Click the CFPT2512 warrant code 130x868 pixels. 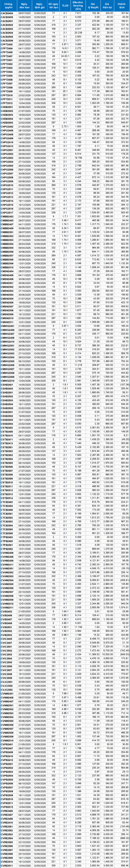[x=7, y=103]
